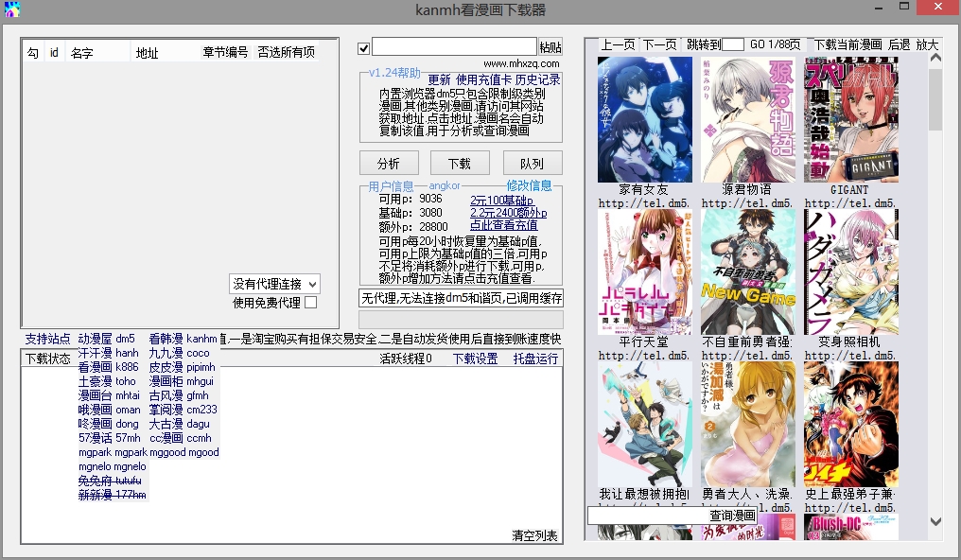Viewport: 961px width, 560px height.
Task: Click the 支持站点 label
Action: tap(48, 339)
